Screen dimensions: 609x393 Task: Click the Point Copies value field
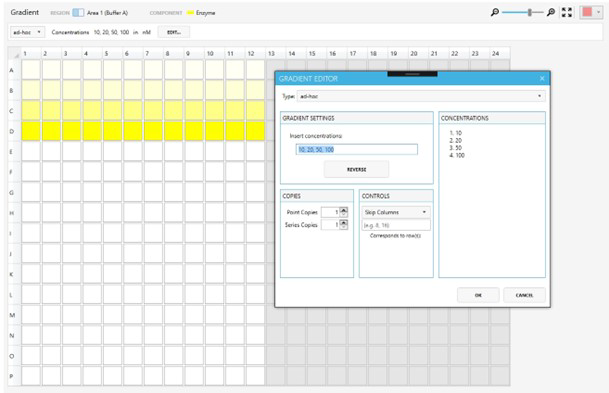(x=331, y=212)
